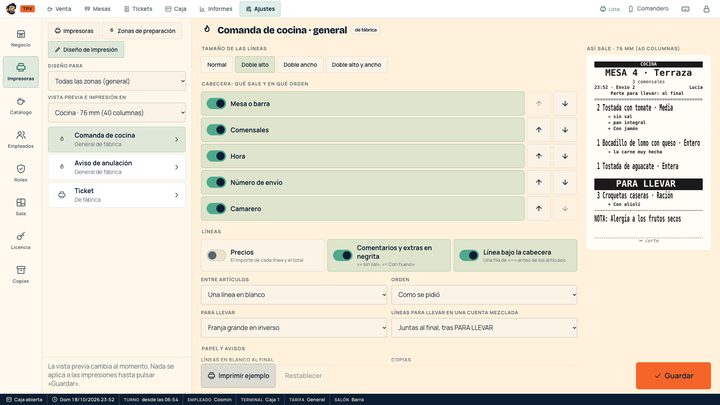
Task: Select Doble alto y ancho size
Action: [356, 65]
